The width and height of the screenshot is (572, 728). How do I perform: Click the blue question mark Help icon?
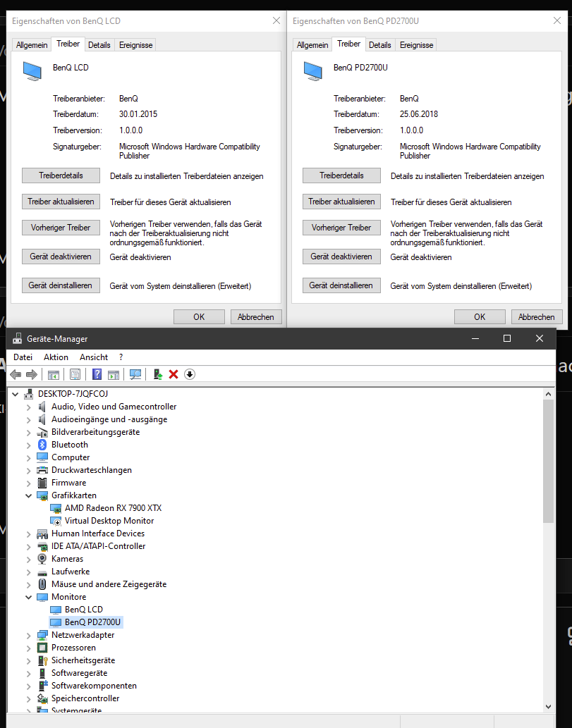(97, 374)
